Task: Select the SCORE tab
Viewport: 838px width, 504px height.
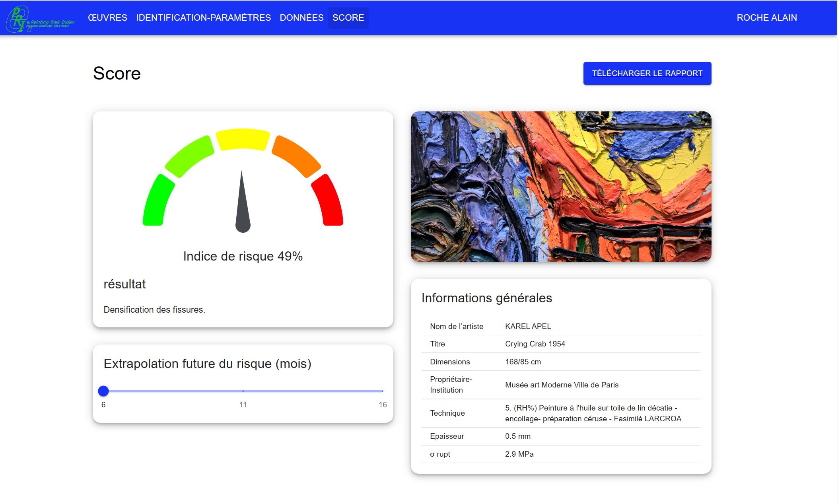Action: point(348,18)
